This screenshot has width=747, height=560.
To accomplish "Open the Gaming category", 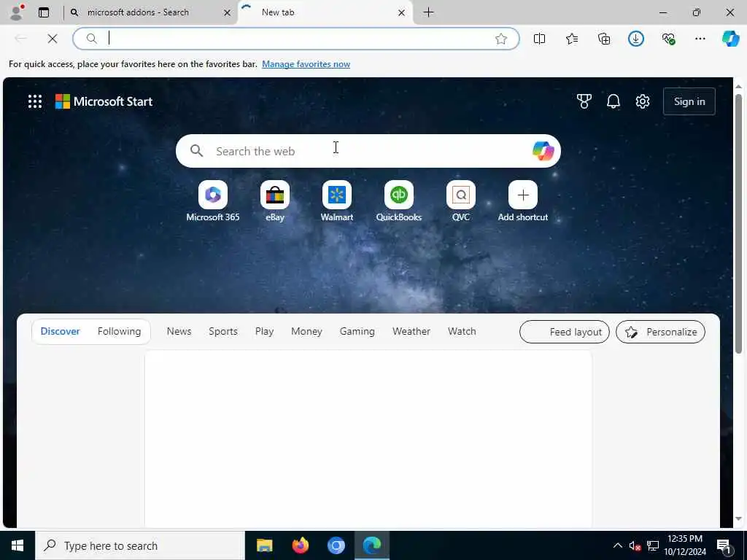I will tap(357, 332).
